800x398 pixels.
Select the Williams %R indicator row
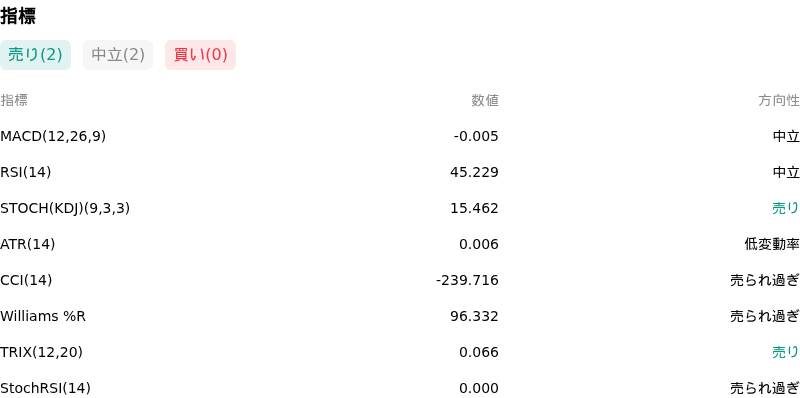tap(400, 316)
